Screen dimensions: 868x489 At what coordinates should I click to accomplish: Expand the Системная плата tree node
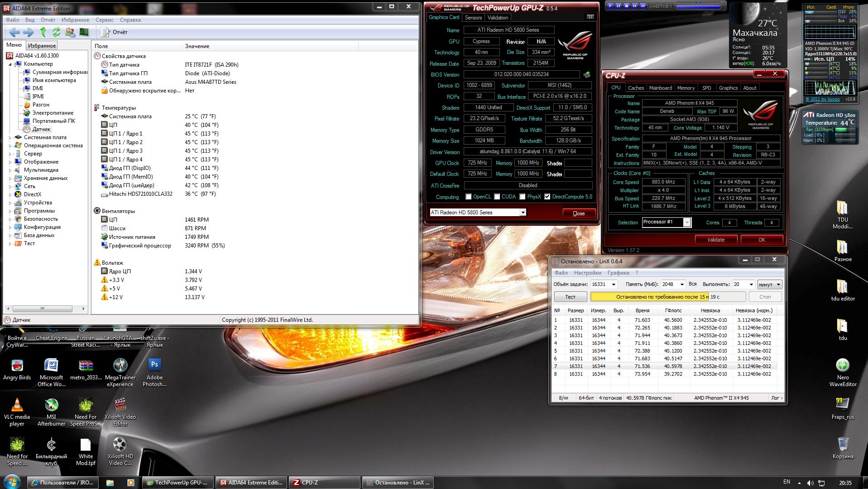tap(10, 137)
